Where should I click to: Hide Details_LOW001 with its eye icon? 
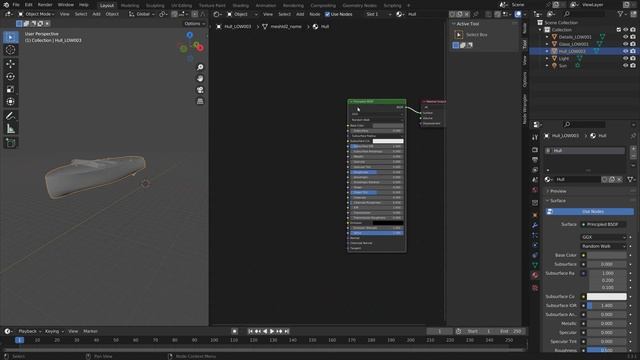tap(625, 37)
